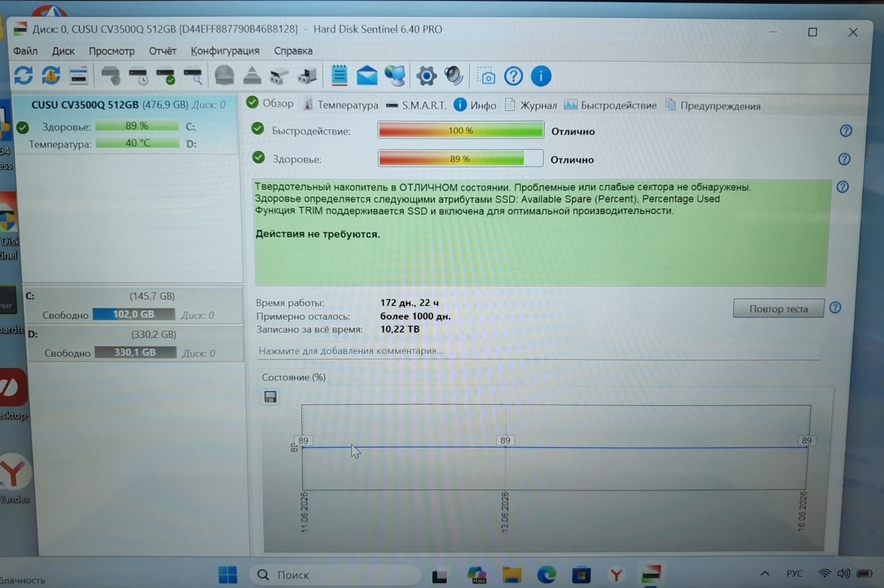Open the Конфигурация menu
The height and width of the screenshot is (588, 884).
[x=225, y=51]
